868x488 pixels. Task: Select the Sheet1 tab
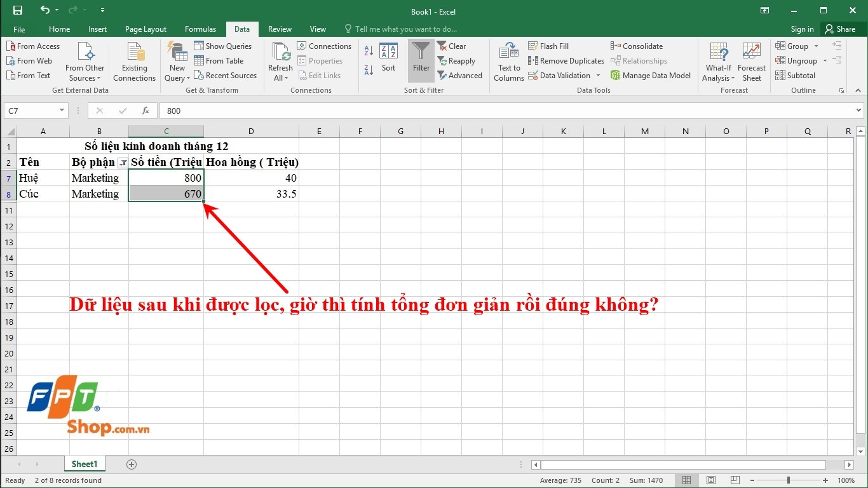pos(85,464)
